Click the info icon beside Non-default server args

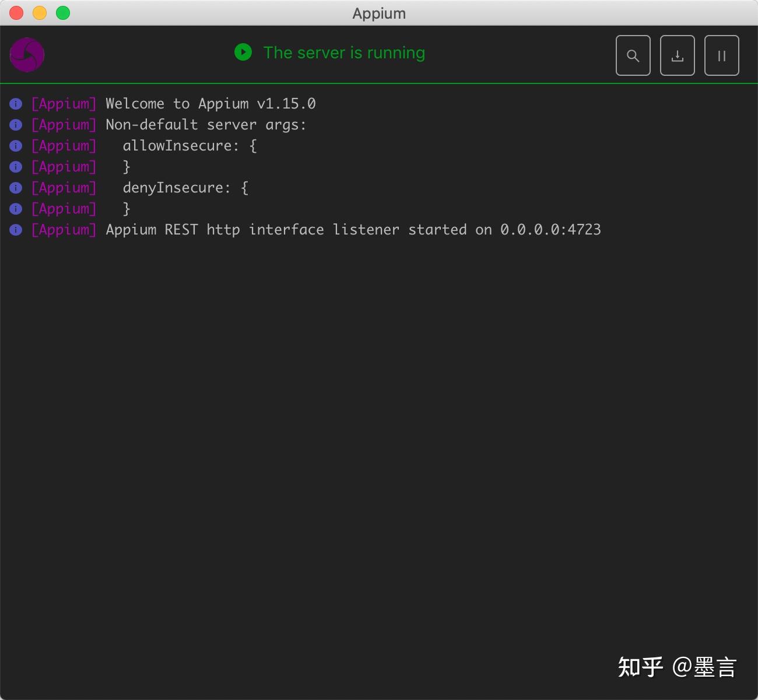click(x=15, y=125)
